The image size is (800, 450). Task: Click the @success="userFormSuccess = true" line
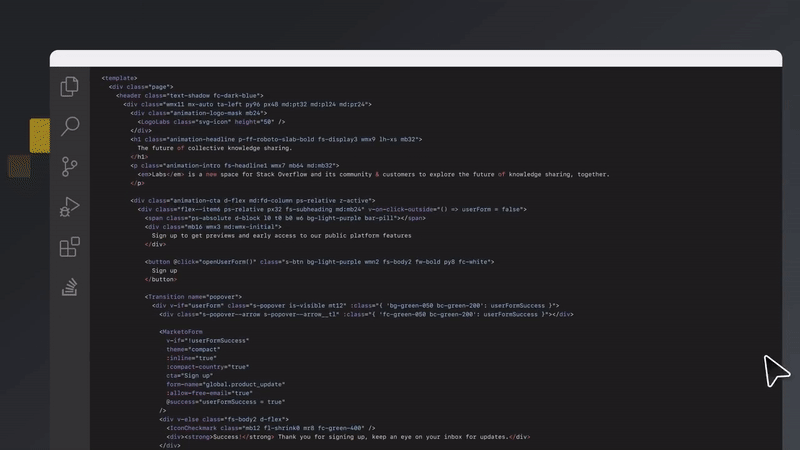[226, 402]
